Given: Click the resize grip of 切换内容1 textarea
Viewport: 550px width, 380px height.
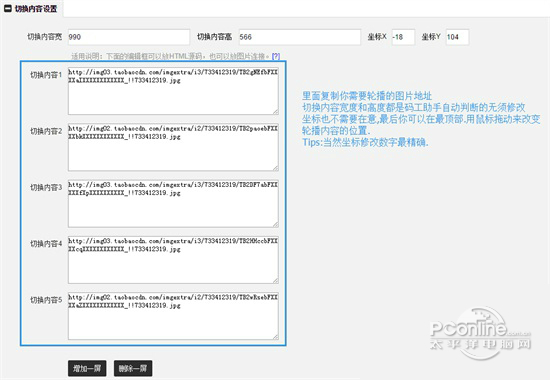Looking at the screenshot, I should pos(276,112).
